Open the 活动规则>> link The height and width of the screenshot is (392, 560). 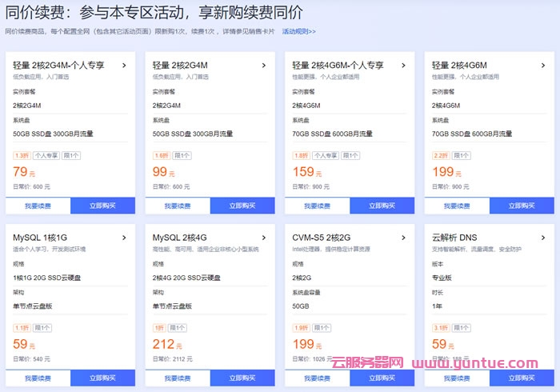click(x=298, y=32)
